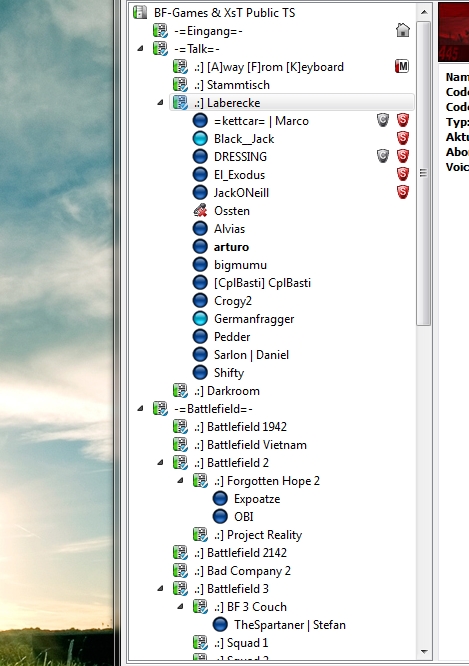Collapse the -=Battlefield=- channel group

(140, 409)
